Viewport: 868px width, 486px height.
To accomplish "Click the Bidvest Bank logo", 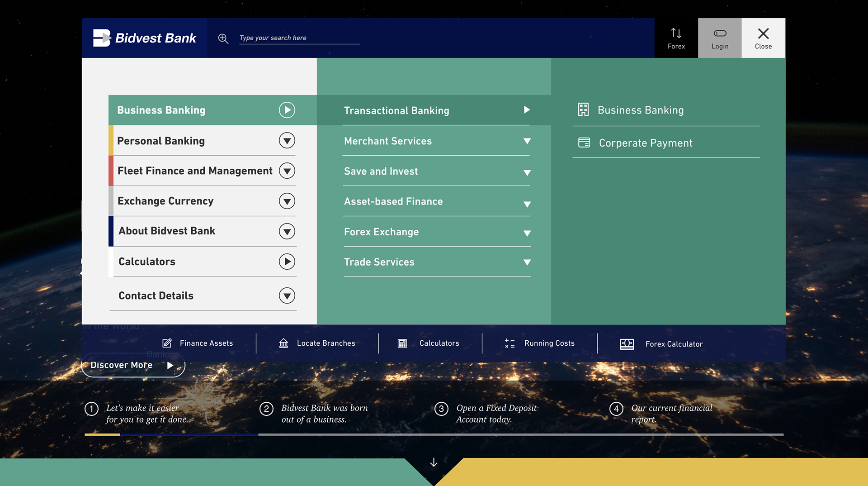I will (x=145, y=38).
